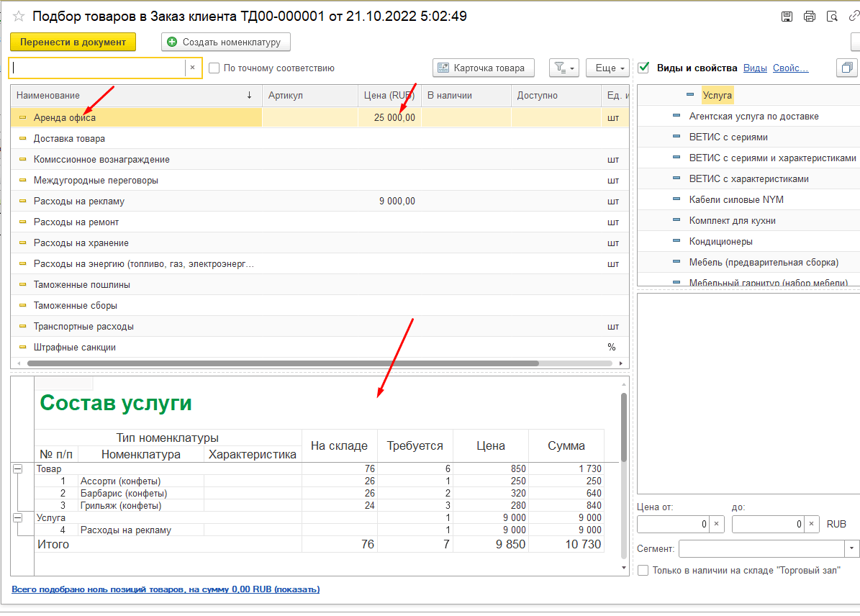The image size is (860, 616).
Task: Select Таможенные сборы row
Action: pos(320,305)
